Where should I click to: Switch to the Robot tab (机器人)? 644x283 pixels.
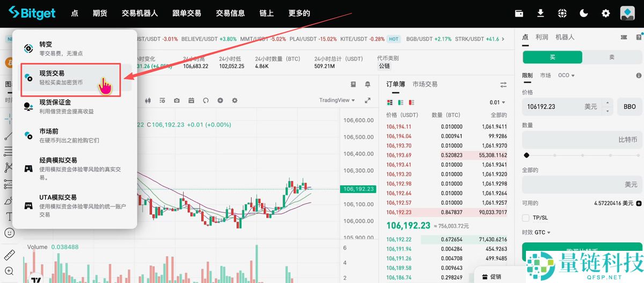pyautogui.click(x=565, y=37)
